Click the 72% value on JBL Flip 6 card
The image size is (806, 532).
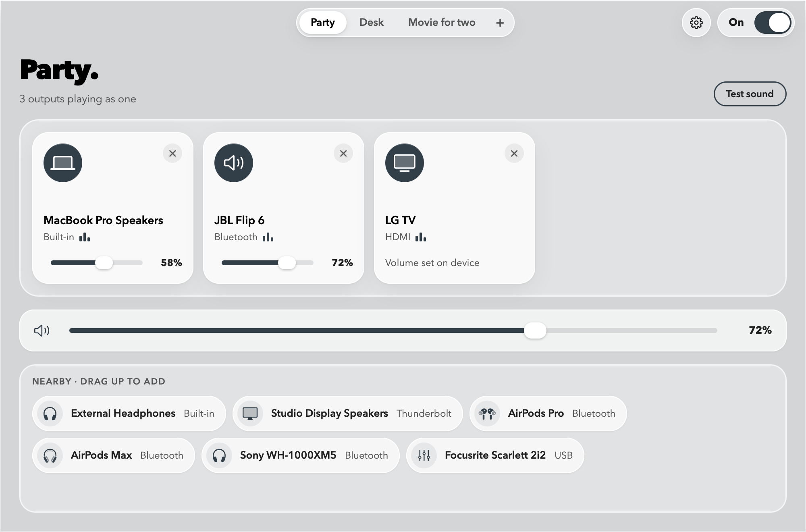(x=342, y=263)
